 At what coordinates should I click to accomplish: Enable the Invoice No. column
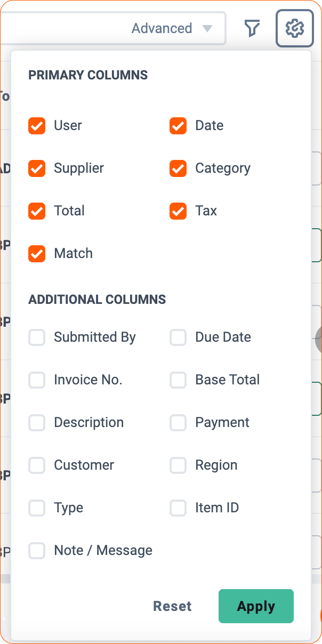click(x=37, y=380)
